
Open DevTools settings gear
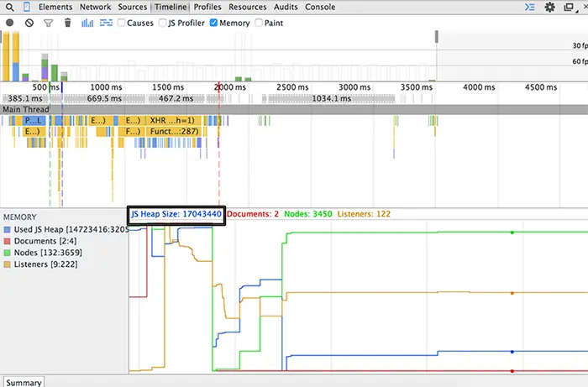click(549, 7)
